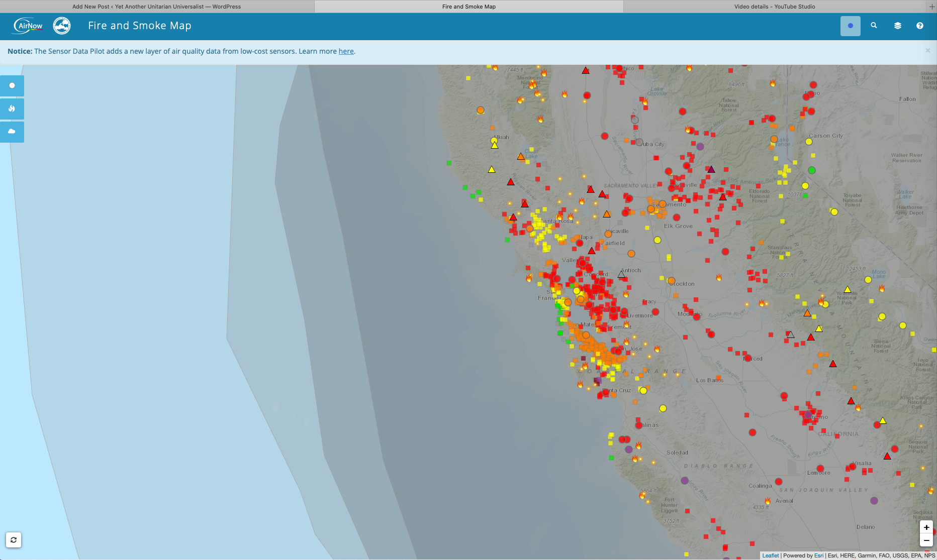Refresh map data with bottom-left reload button

click(x=14, y=540)
